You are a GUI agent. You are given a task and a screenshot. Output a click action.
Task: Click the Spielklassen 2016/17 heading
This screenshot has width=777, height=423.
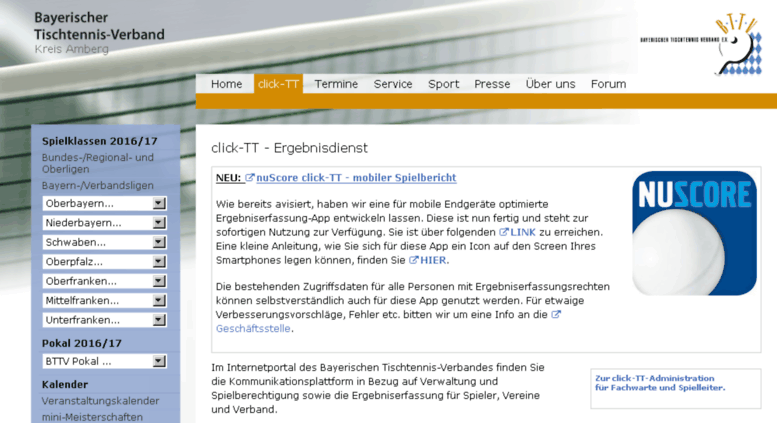coord(100,141)
